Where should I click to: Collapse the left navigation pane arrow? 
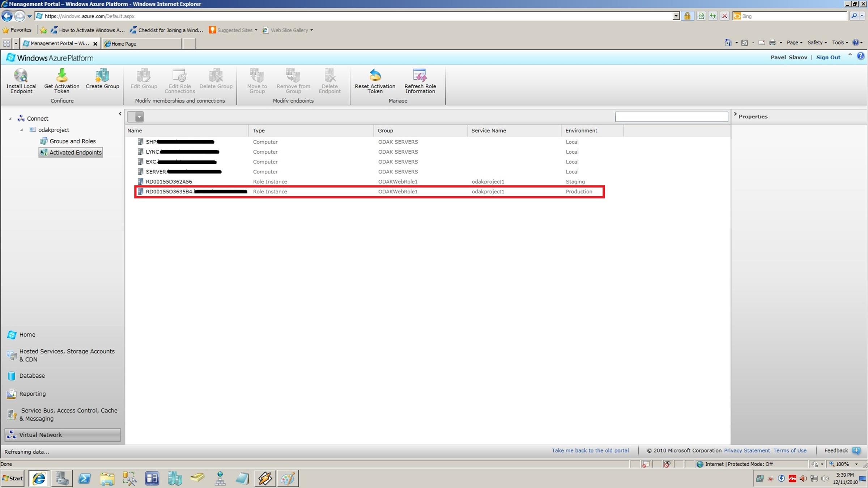click(x=120, y=114)
